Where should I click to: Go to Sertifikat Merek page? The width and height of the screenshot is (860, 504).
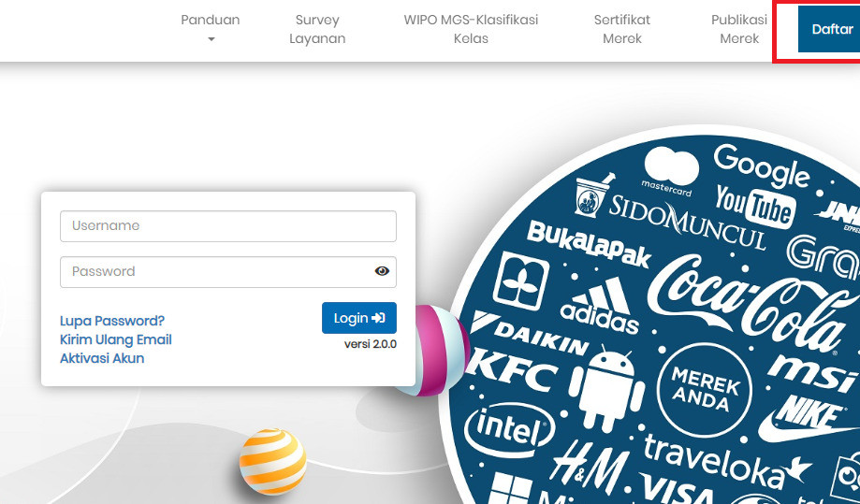[622, 29]
